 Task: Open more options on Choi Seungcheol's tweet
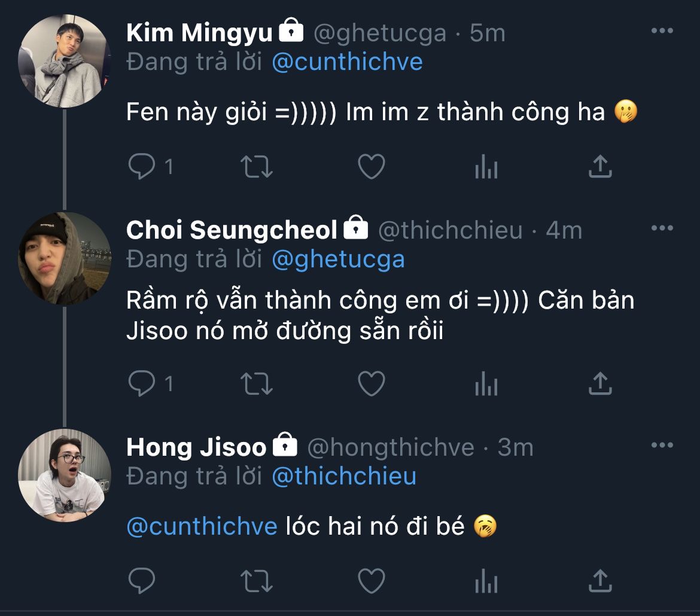click(662, 228)
